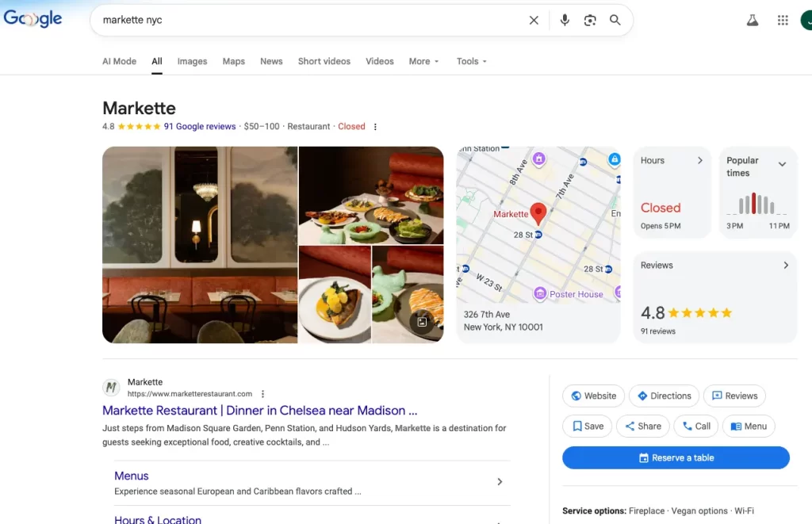This screenshot has width=812, height=524.
Task: Open the Google apps grid
Action: point(783,19)
